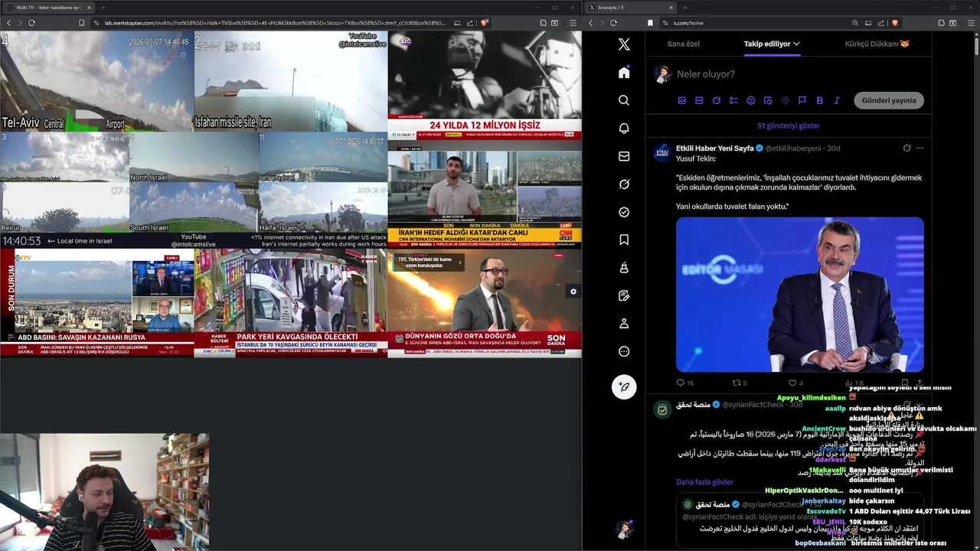This screenshot has height=551, width=980.
Task: Open Search in X sidebar
Action: coord(624,100)
